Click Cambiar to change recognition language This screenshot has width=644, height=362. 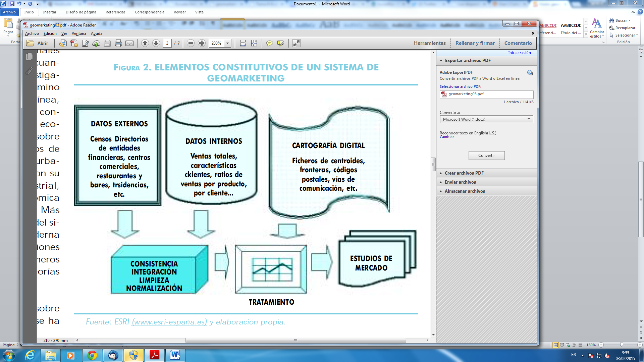447,137
